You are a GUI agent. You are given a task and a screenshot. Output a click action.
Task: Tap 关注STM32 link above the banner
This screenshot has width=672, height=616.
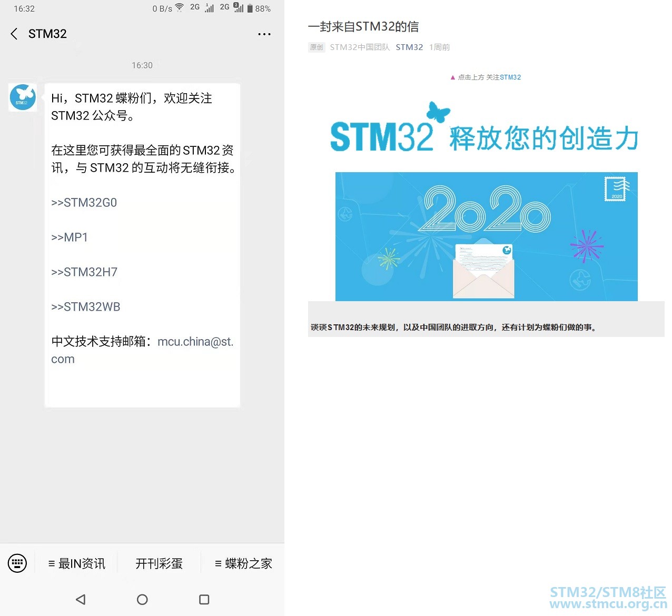click(503, 77)
